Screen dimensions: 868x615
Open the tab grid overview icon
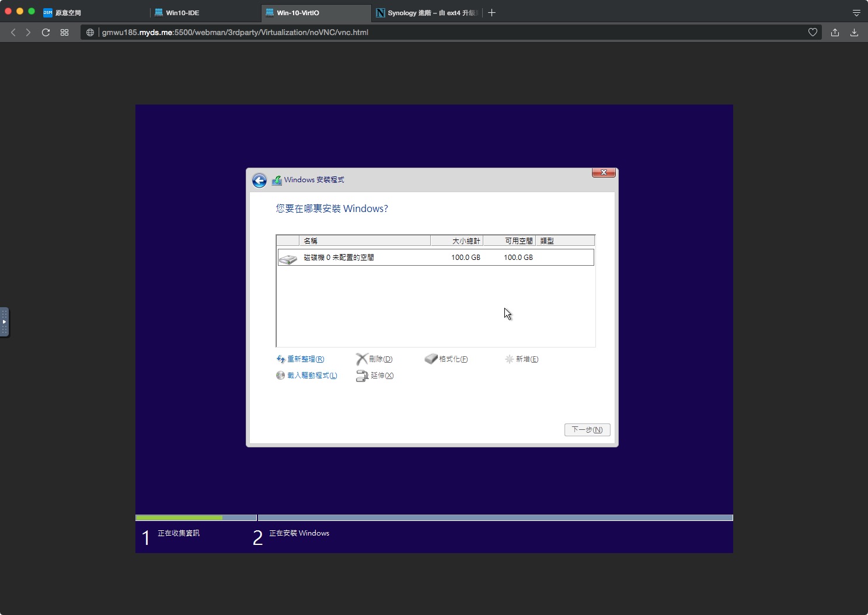pos(65,32)
